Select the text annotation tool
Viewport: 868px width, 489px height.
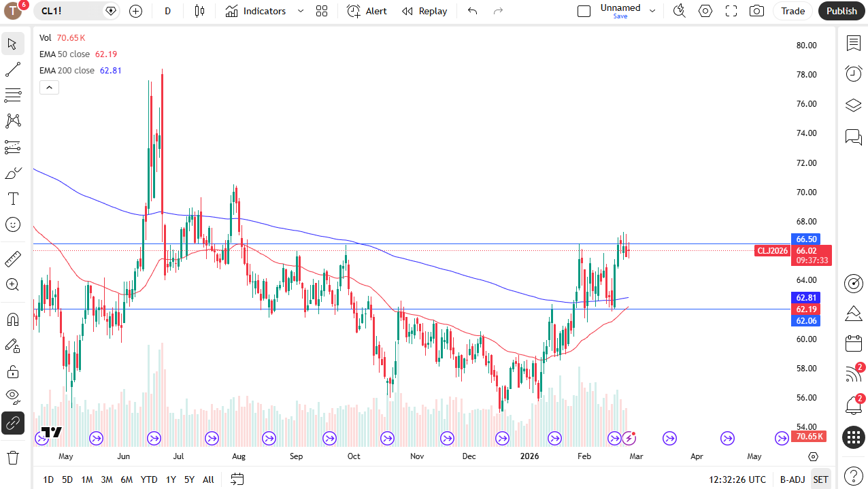pyautogui.click(x=12, y=199)
